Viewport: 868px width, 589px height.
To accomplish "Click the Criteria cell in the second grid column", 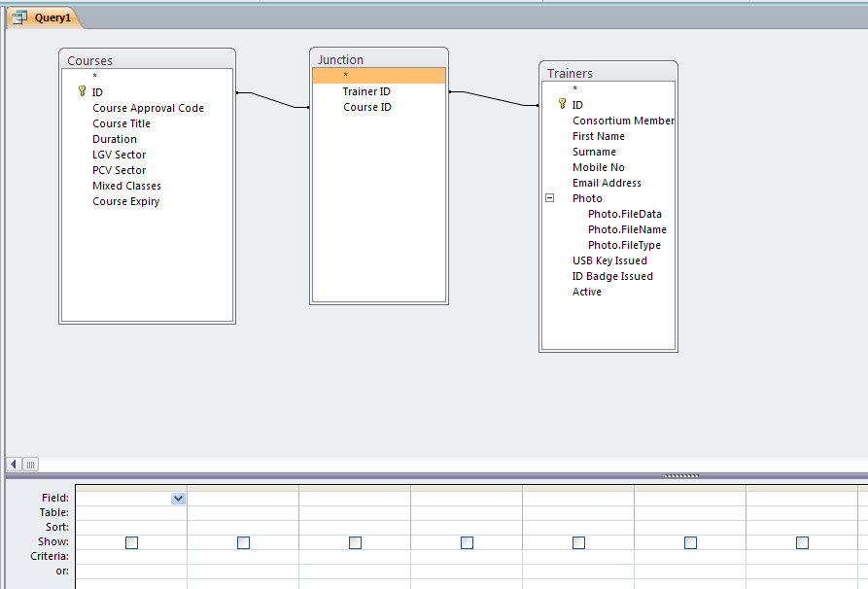I will point(243,556).
